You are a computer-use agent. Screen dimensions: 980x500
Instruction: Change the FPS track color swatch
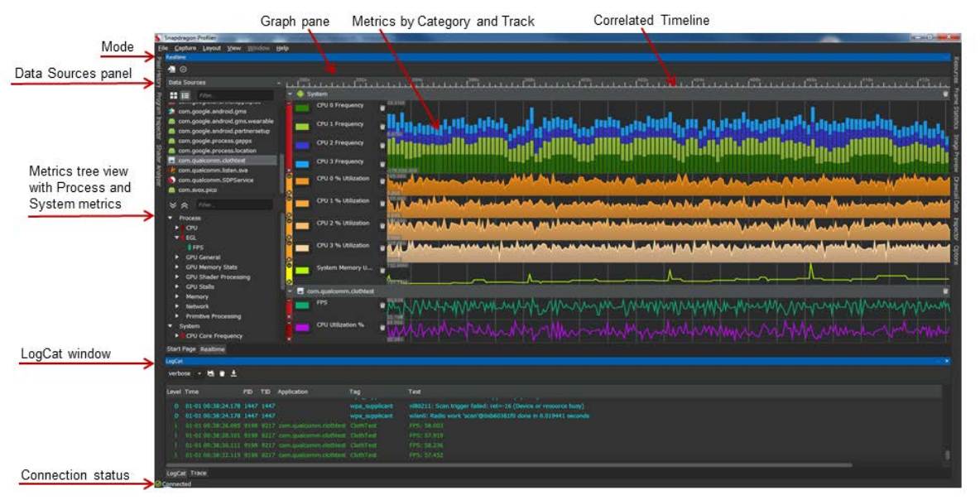tap(302, 305)
